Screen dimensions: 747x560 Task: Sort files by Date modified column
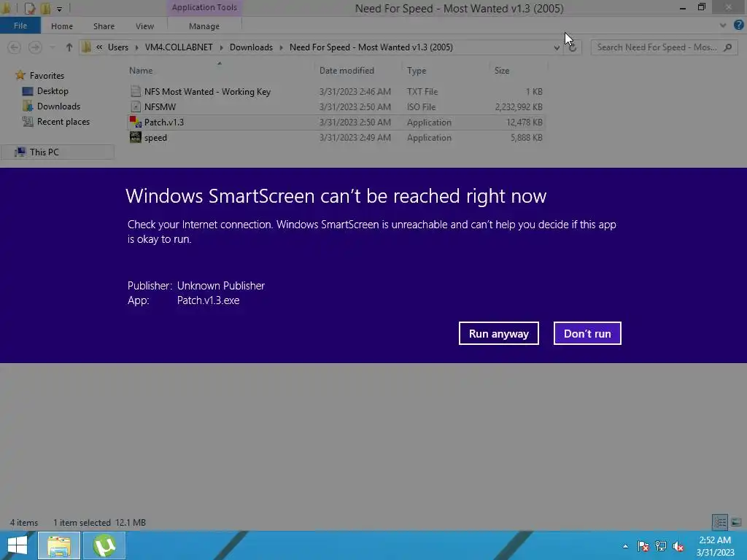(347, 71)
